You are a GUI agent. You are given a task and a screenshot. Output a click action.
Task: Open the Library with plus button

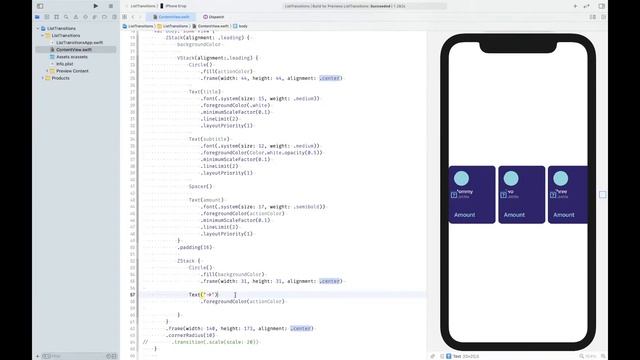coord(575,6)
